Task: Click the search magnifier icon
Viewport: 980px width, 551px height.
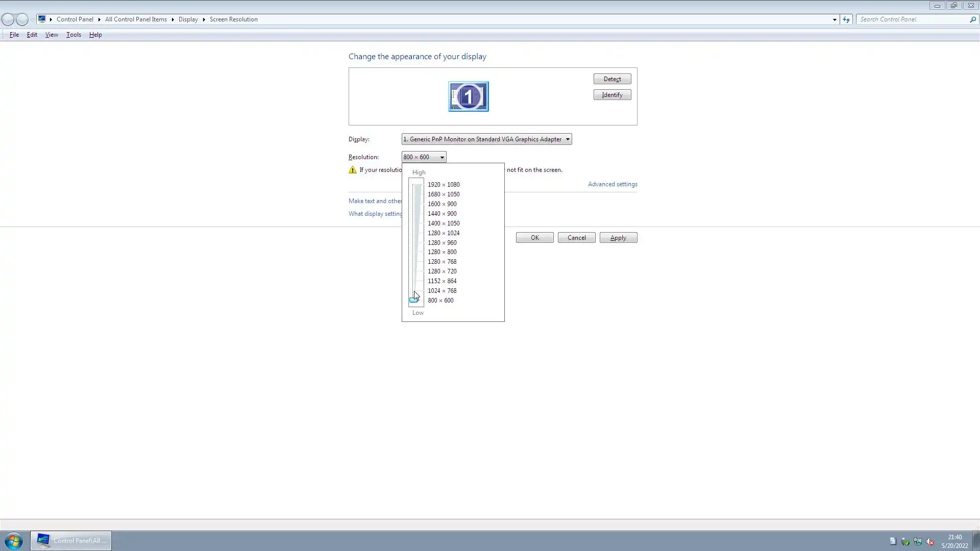Action: [973, 19]
